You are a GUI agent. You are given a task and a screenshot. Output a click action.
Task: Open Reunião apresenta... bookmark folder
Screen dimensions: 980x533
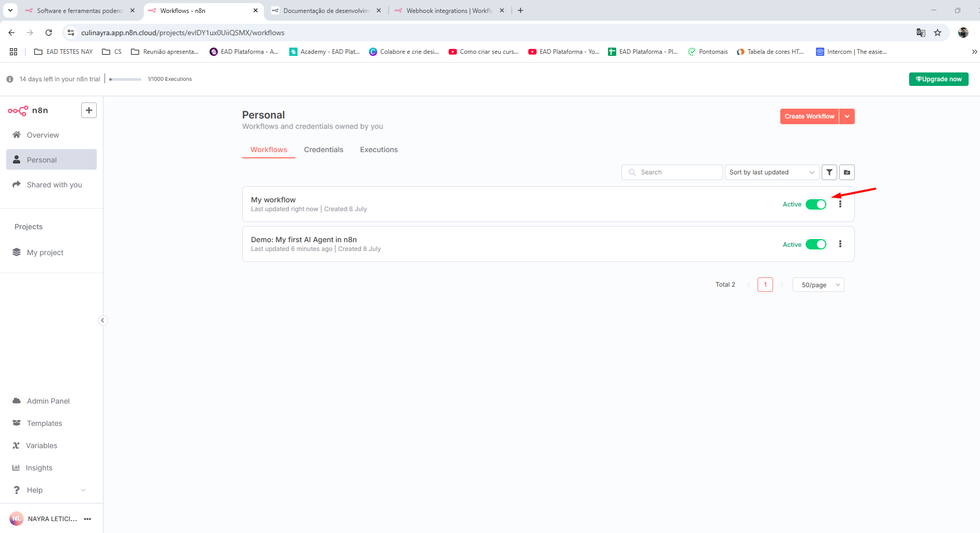165,52
